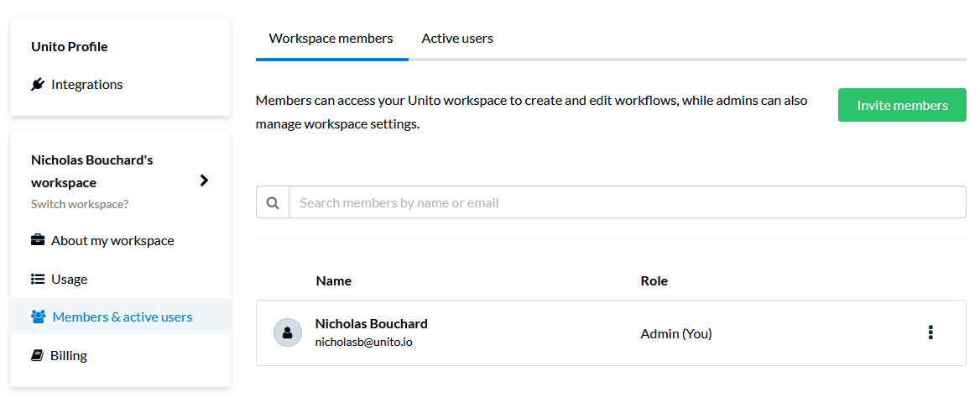Click the Unito Profile heading
The height and width of the screenshot is (403, 980).
70,46
